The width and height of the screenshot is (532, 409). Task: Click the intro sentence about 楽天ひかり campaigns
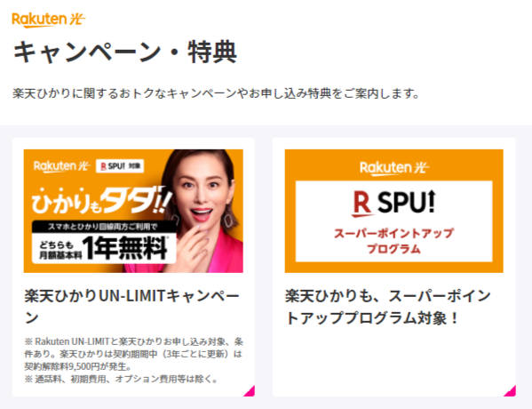tap(216, 93)
